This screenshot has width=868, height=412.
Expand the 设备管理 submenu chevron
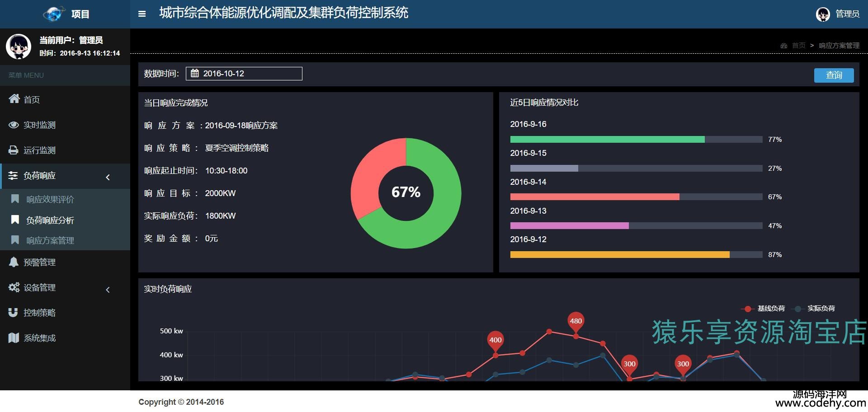(108, 290)
